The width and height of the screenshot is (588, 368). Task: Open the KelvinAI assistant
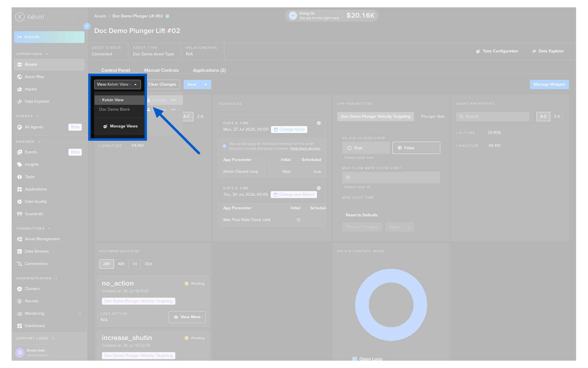(49, 37)
